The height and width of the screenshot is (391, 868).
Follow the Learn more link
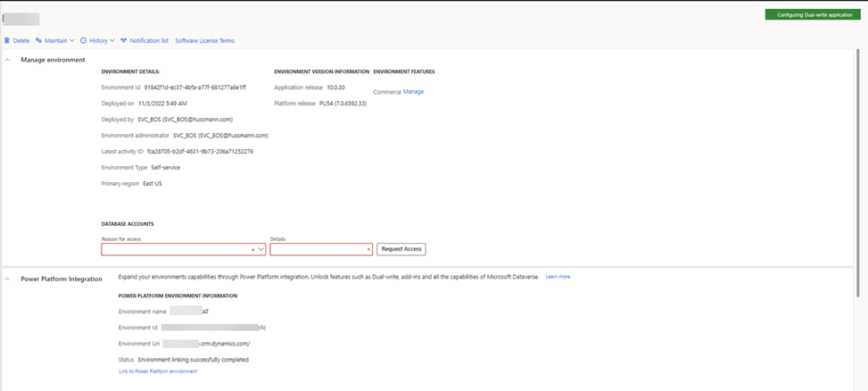pos(558,277)
